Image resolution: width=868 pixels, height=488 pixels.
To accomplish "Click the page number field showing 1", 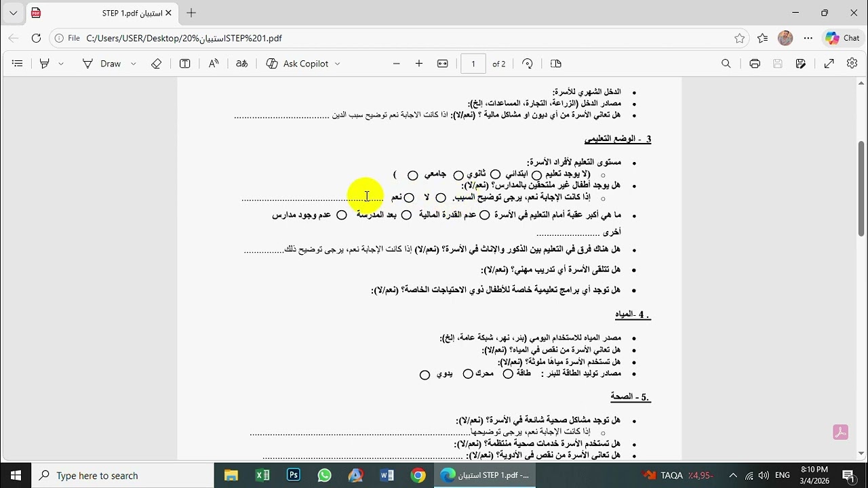I will click(x=473, y=64).
